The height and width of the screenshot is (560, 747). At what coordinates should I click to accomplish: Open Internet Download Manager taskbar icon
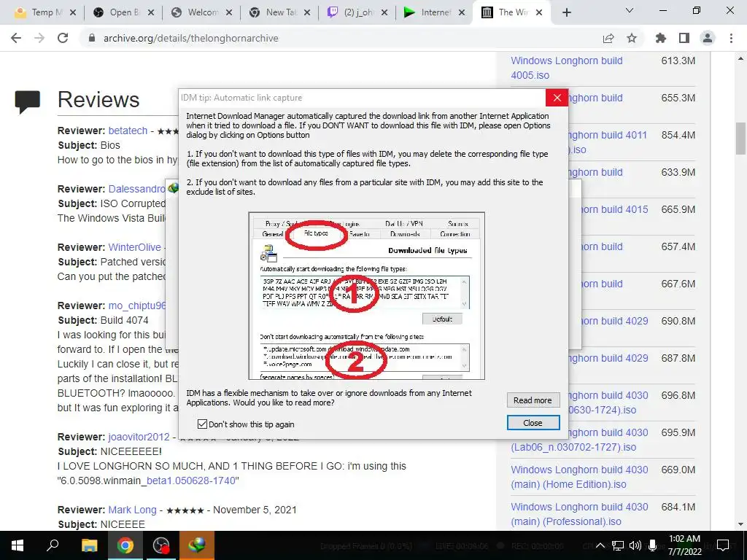pyautogui.click(x=197, y=545)
